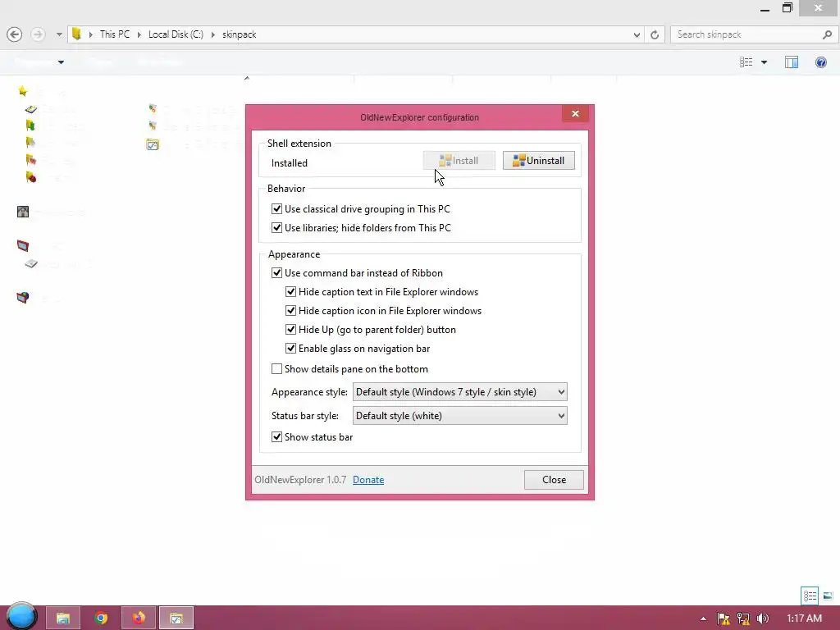Open the Status bar style dropdown
Image resolution: width=840 pixels, height=630 pixels.
pyautogui.click(x=459, y=416)
